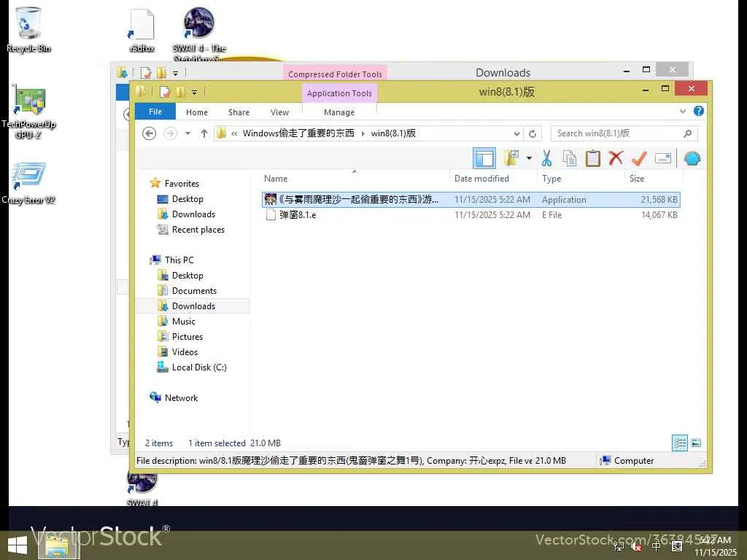The image size is (747, 560).
Task: Open Recent places in sidebar
Action: point(198,230)
